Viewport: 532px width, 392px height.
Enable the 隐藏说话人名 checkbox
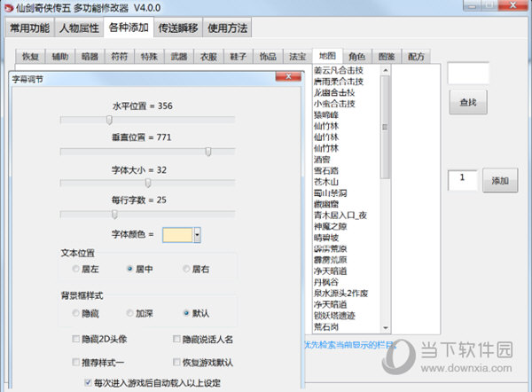[x=176, y=339]
